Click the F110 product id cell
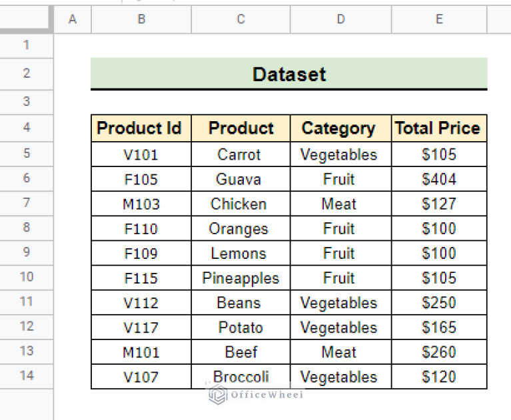 tap(141, 228)
